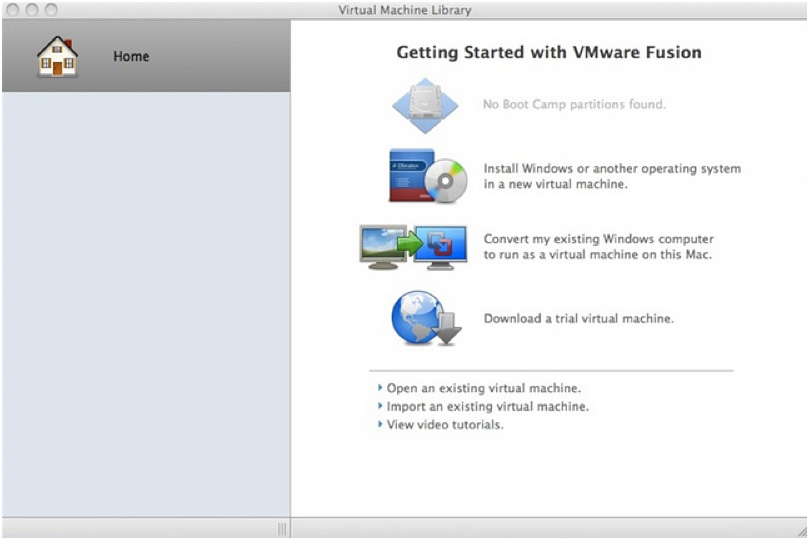The width and height of the screenshot is (809, 540).
Task: Choose Convert my existing Windows computer
Action: click(598, 247)
